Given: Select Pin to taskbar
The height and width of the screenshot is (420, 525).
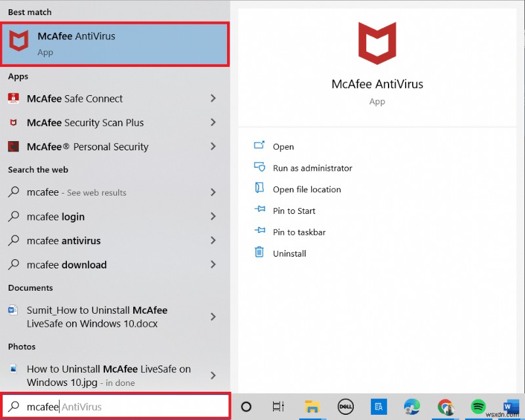Looking at the screenshot, I should pos(299,232).
